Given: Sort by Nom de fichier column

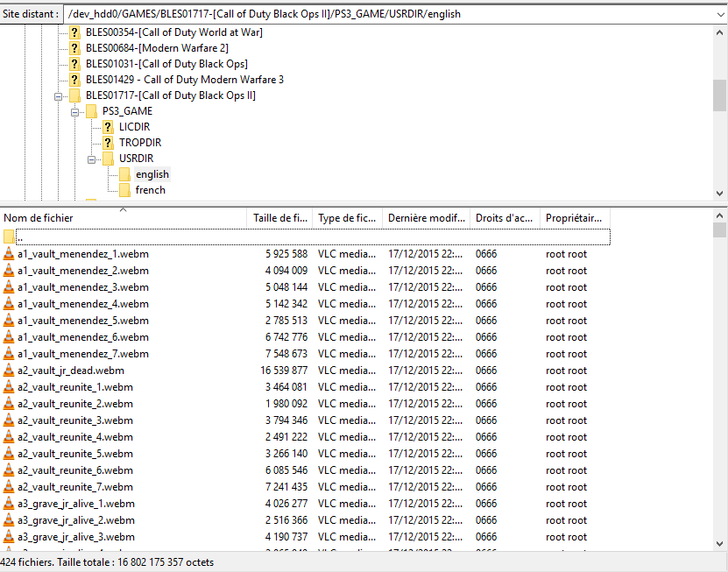Looking at the screenshot, I should (x=123, y=218).
